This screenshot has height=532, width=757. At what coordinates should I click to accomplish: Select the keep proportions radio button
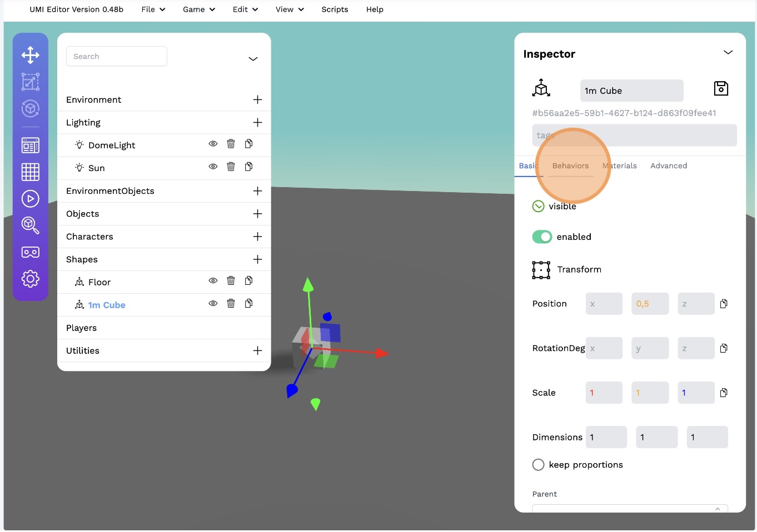(538, 465)
